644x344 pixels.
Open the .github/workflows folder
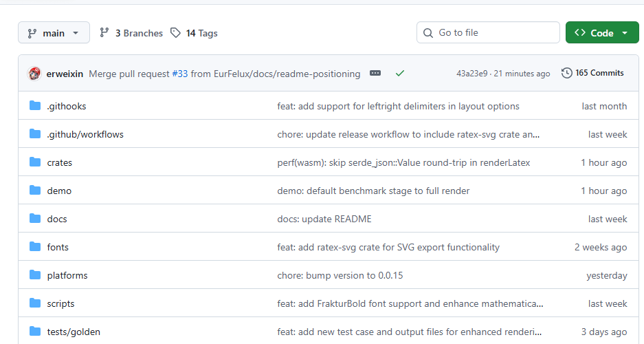pyautogui.click(x=85, y=134)
